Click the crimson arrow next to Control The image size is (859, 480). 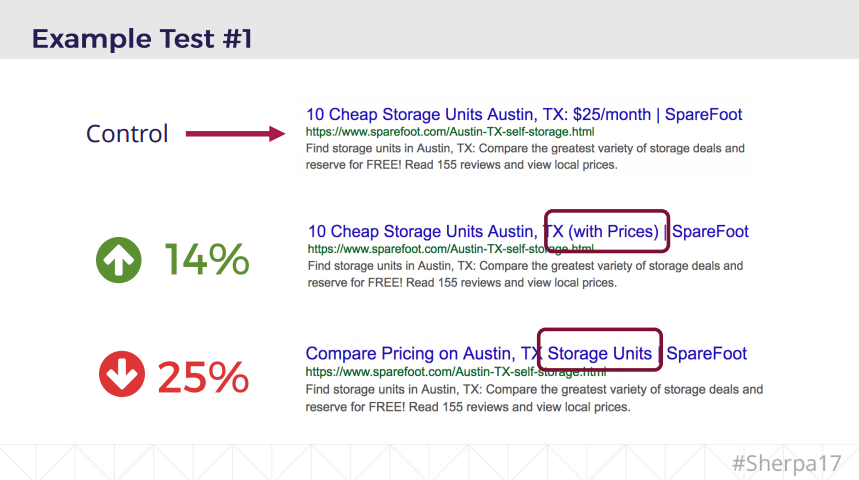click(236, 134)
